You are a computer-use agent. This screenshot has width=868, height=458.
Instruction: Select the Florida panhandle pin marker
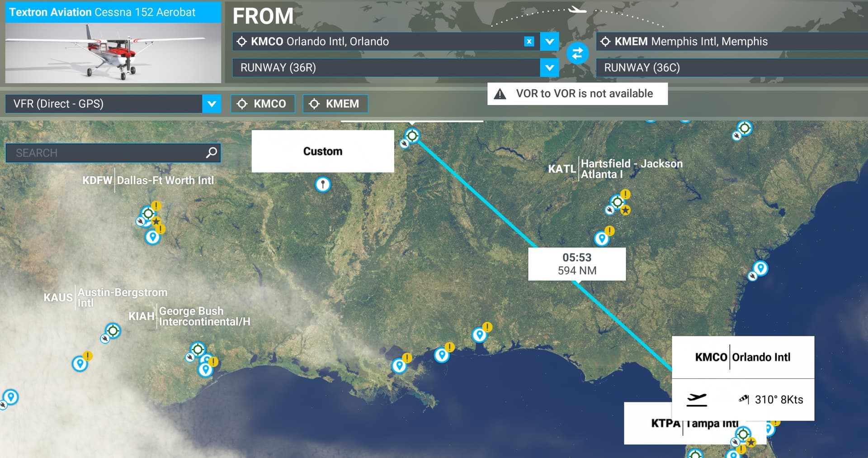click(479, 334)
